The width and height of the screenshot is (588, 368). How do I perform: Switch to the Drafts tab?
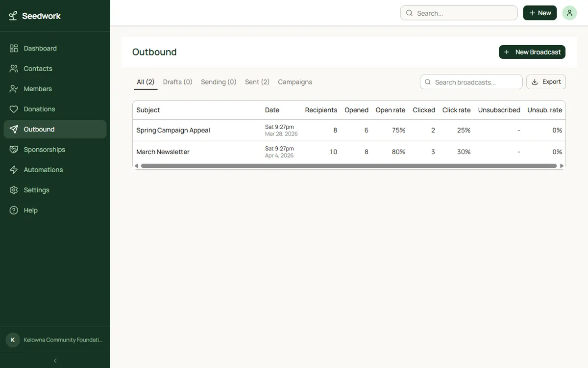tap(177, 81)
